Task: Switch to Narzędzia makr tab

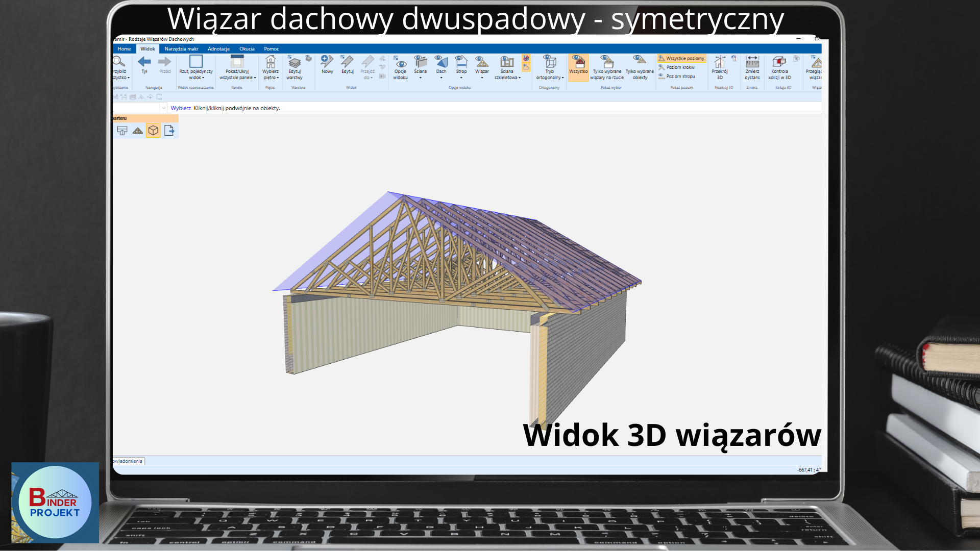Action: (181, 49)
